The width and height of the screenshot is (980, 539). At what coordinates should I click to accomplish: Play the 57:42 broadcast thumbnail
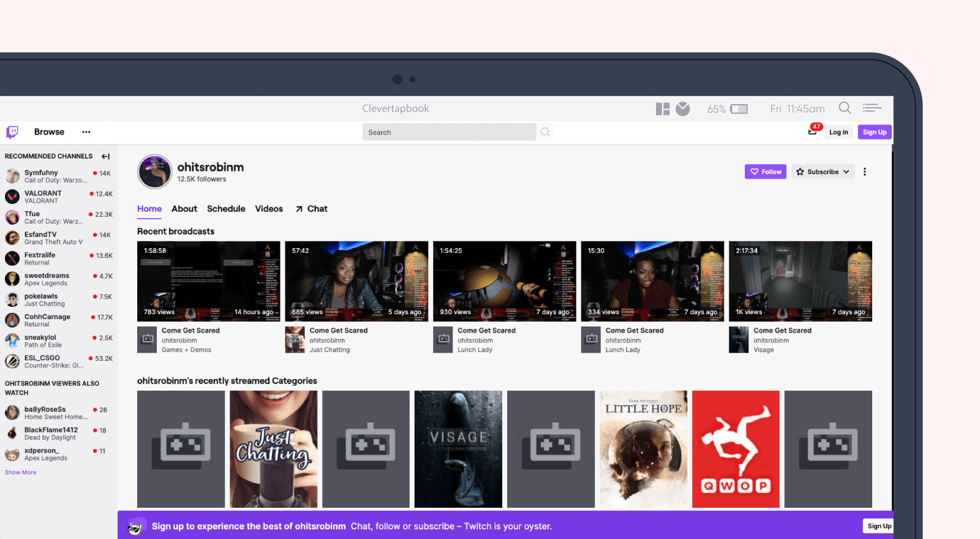pos(356,281)
